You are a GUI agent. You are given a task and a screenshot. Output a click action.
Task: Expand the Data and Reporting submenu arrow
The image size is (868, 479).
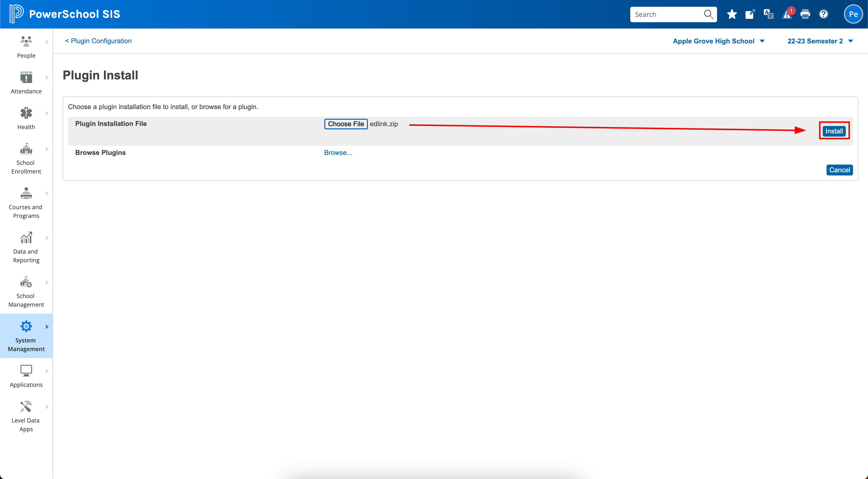(x=47, y=238)
